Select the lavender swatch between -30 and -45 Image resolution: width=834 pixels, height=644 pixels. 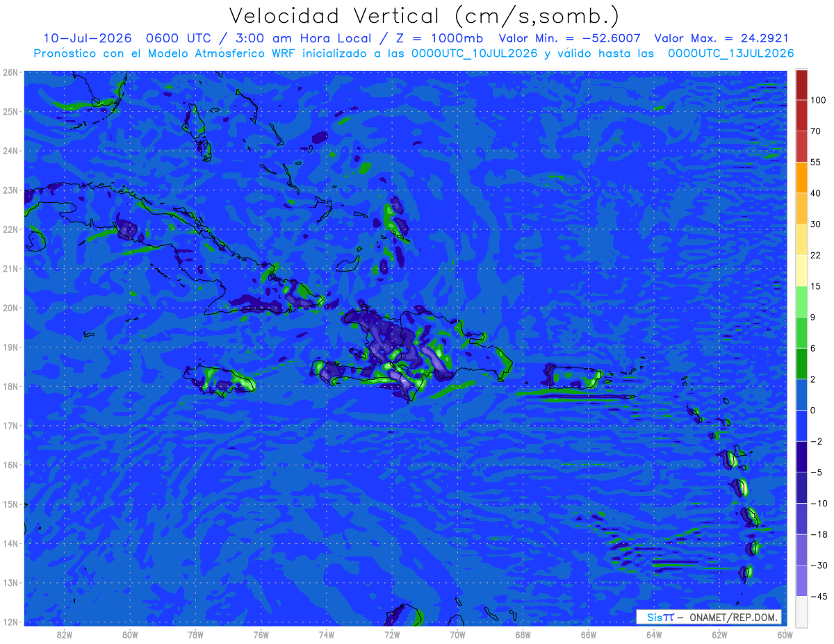(801, 581)
